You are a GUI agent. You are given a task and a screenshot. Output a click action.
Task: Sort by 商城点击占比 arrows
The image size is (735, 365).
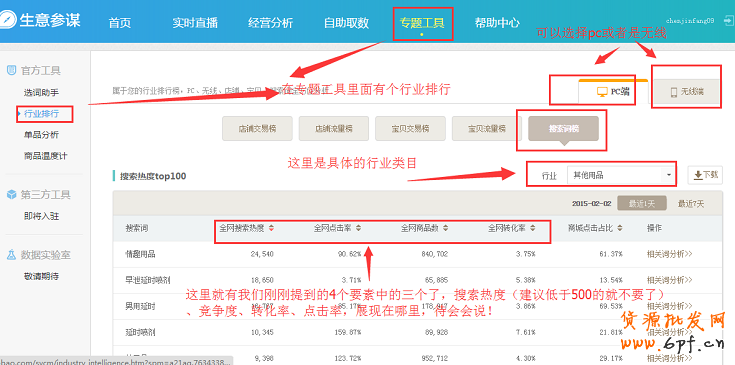point(620,228)
